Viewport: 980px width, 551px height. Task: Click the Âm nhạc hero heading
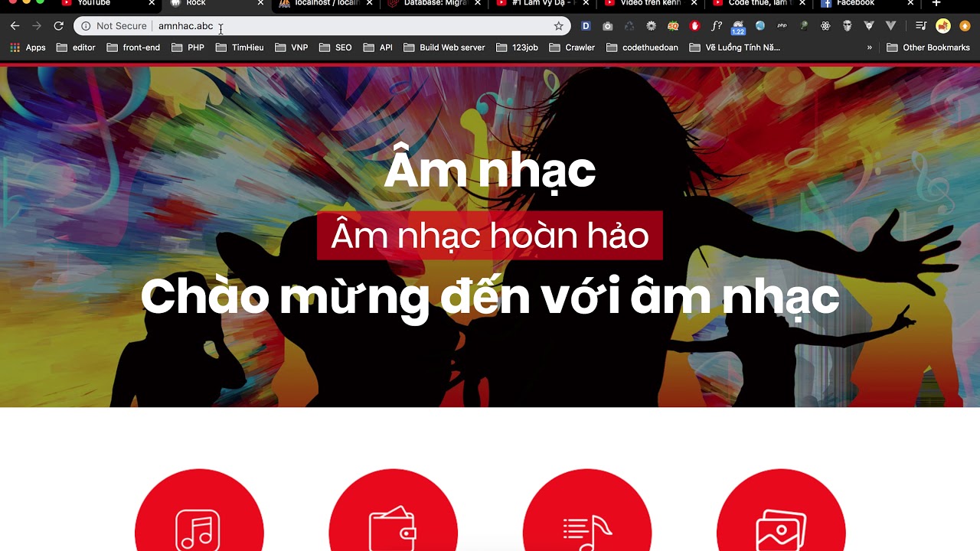pos(490,170)
